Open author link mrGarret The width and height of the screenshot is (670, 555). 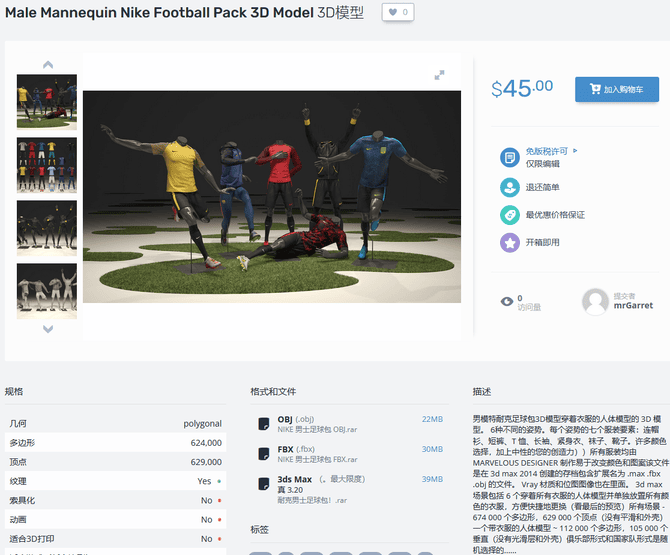pyautogui.click(x=633, y=305)
